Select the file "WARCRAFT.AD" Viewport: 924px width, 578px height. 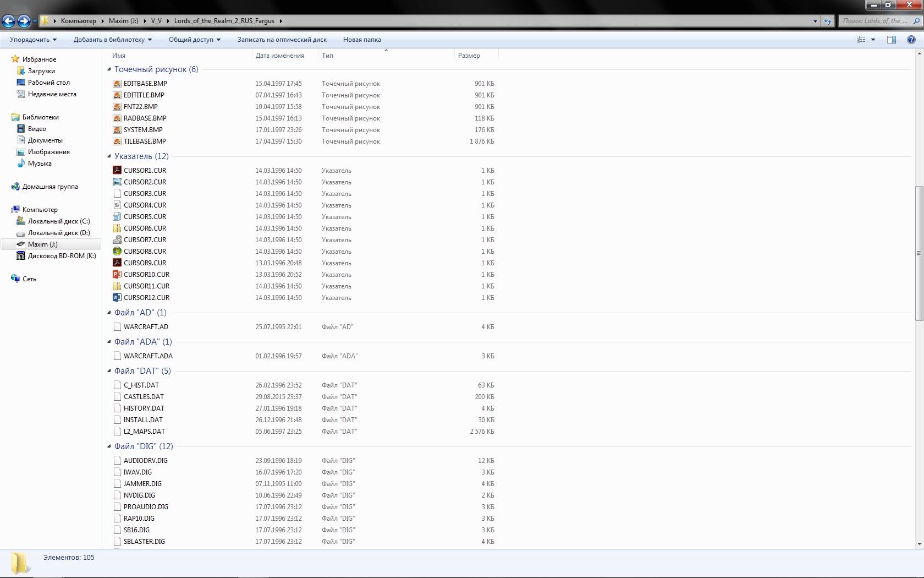tap(146, 327)
